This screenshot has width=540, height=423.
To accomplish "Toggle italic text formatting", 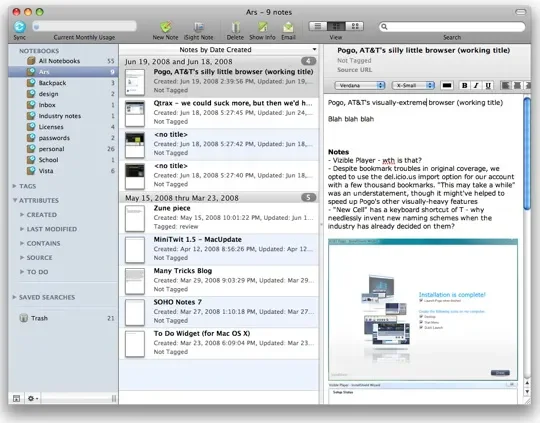I will (476, 85).
